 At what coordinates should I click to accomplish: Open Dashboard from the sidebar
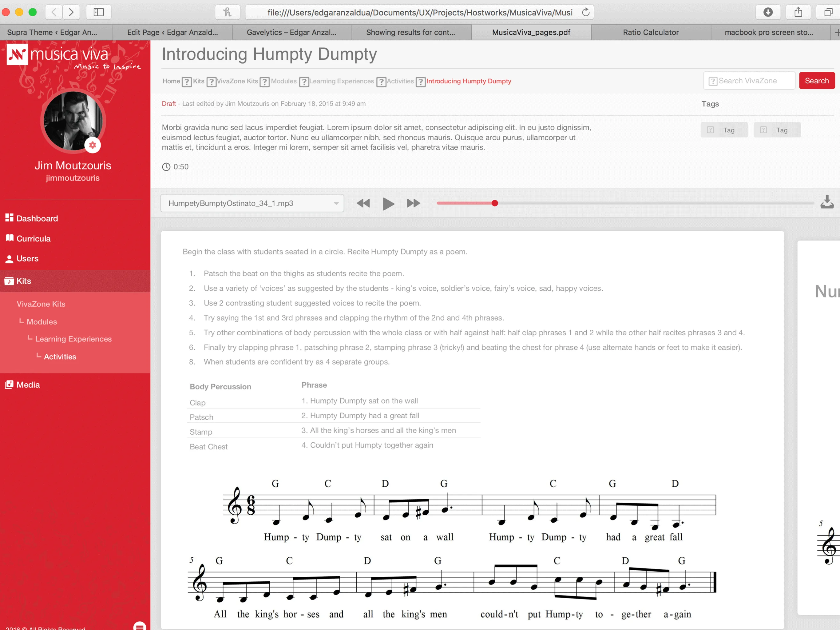point(37,218)
